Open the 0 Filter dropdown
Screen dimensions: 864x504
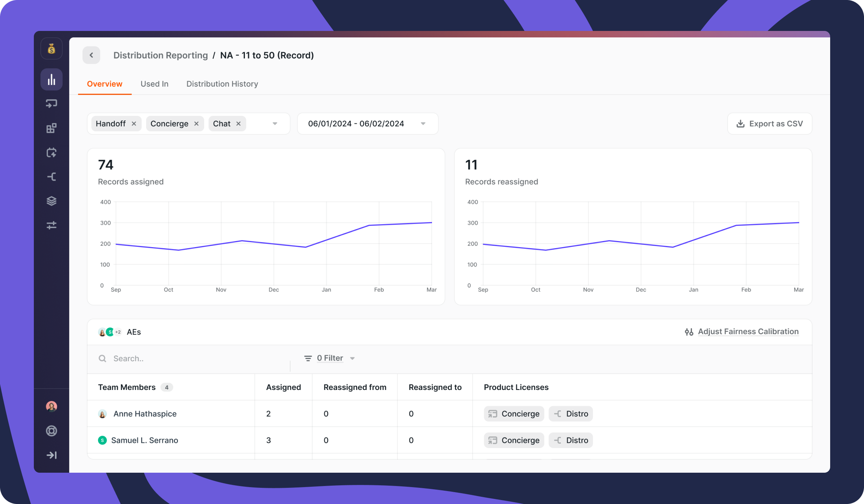[330, 358]
